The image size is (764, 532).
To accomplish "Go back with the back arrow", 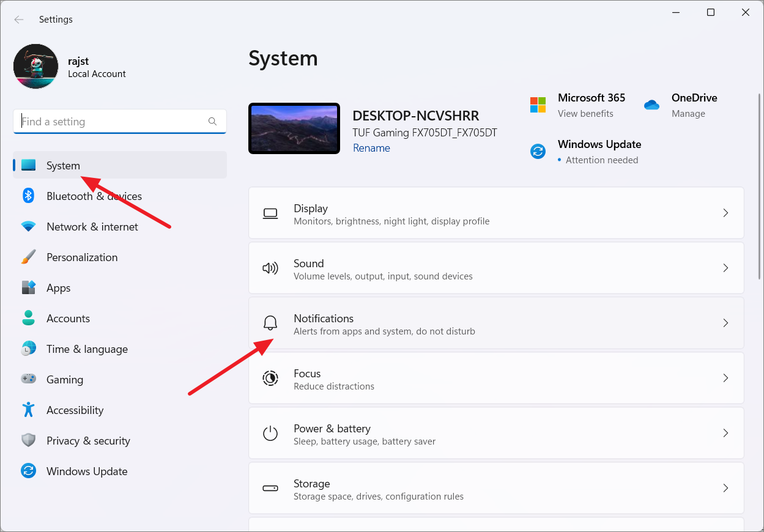I will point(19,20).
